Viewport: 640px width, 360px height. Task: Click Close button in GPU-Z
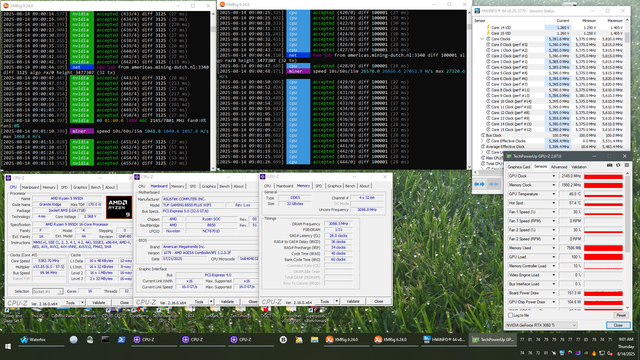click(618, 325)
